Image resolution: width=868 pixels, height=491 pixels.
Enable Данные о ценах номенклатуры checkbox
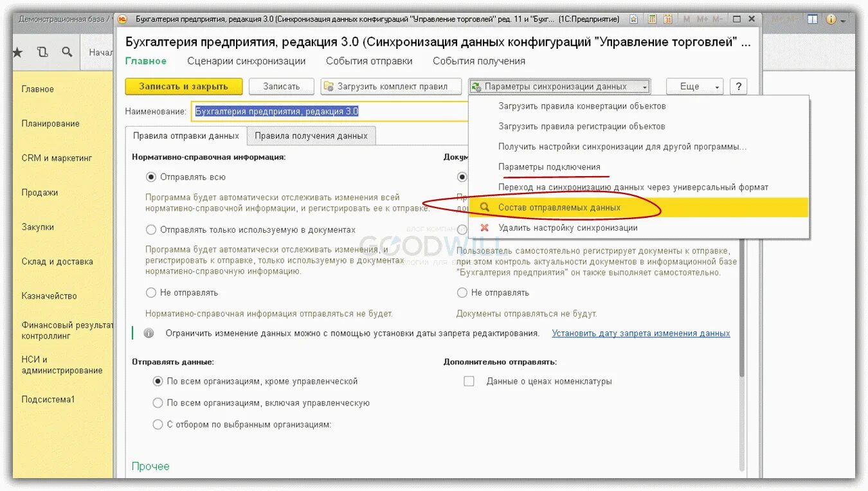[x=469, y=381]
